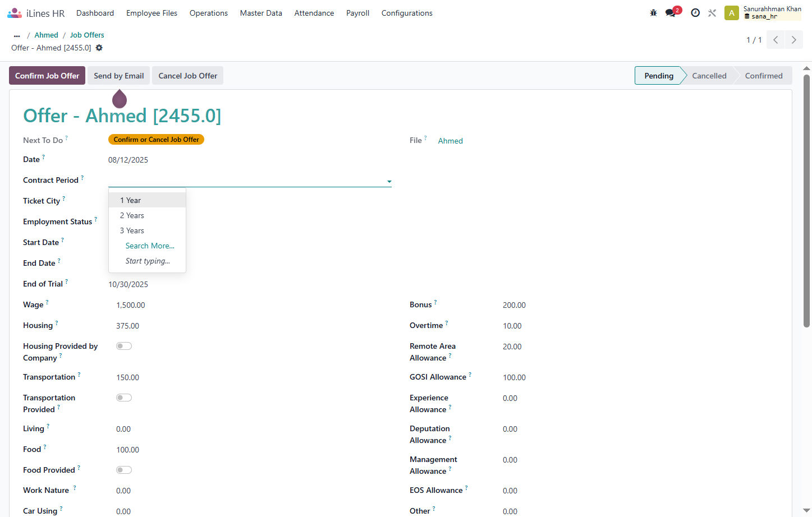Open the Employee Files menu
Viewport: 812px width, 517px height.
tap(152, 13)
